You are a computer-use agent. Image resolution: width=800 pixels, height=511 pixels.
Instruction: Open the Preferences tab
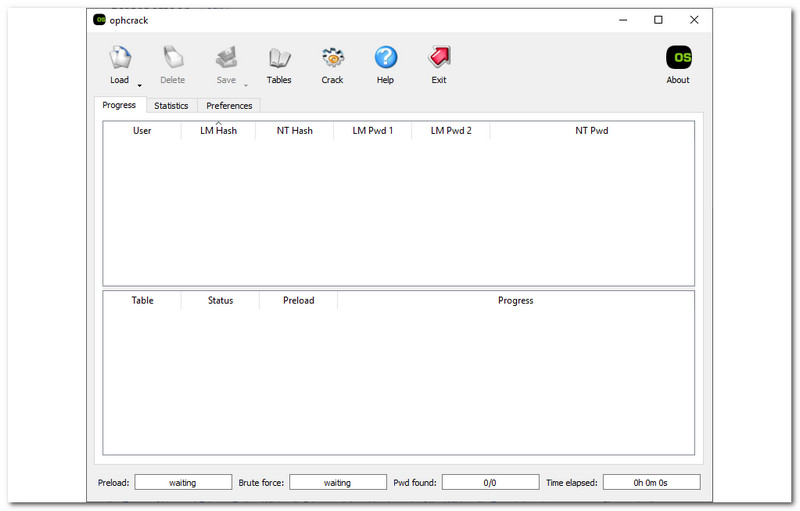click(x=229, y=106)
